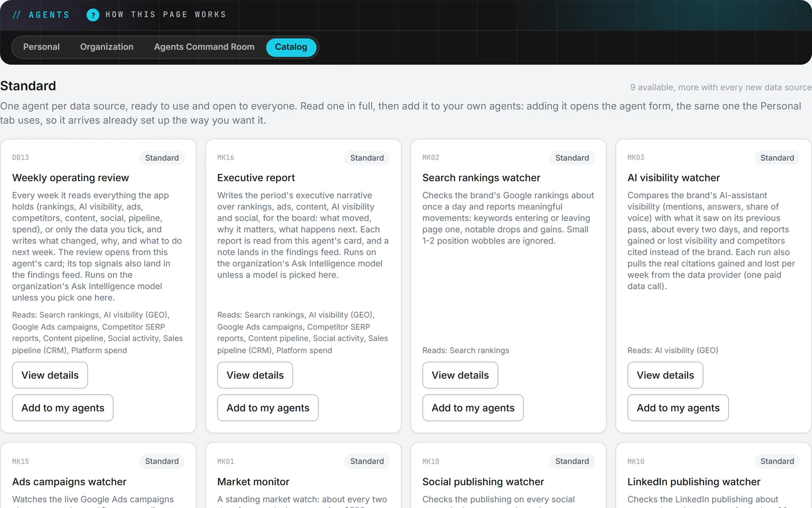Image resolution: width=812 pixels, height=508 pixels.
Task: View details for Weekly operating review
Action: tap(50, 375)
